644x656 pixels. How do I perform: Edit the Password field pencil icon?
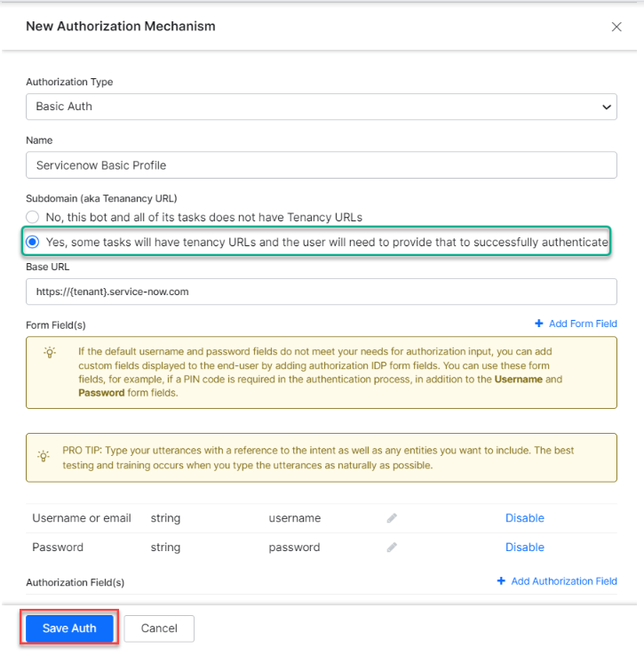coord(392,548)
